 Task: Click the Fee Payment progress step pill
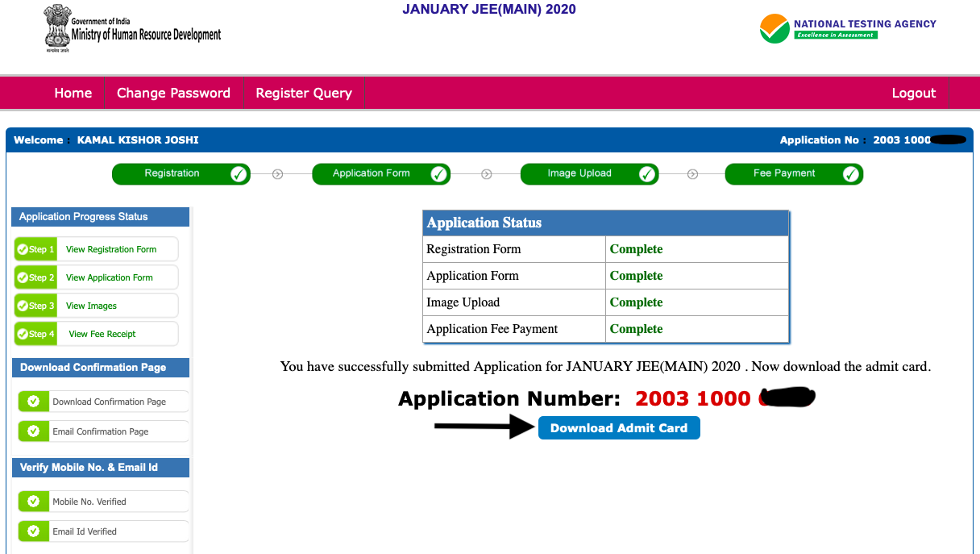793,174
